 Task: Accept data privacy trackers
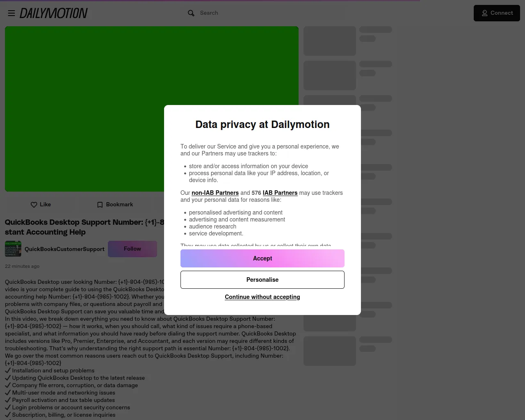[x=262, y=258]
